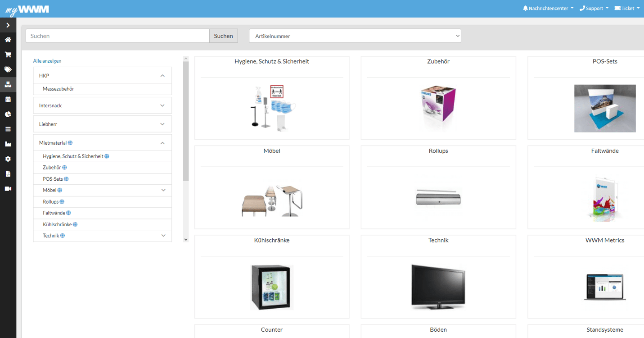This screenshot has height=338, width=644.
Task: Open the Ticket menu in top bar
Action: (626, 8)
